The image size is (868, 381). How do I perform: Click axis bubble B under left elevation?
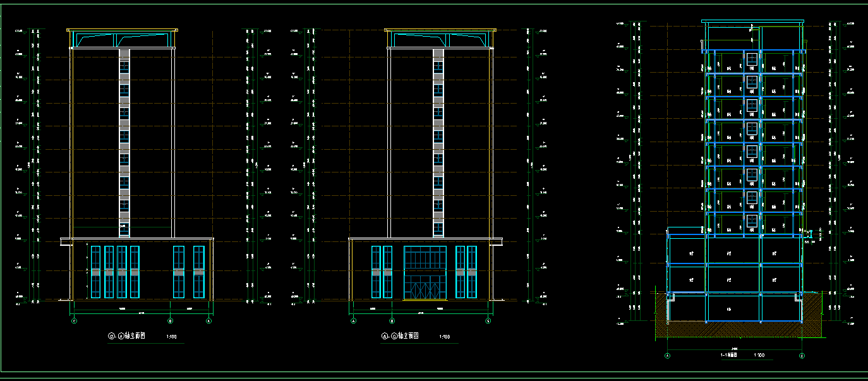pyautogui.click(x=171, y=321)
